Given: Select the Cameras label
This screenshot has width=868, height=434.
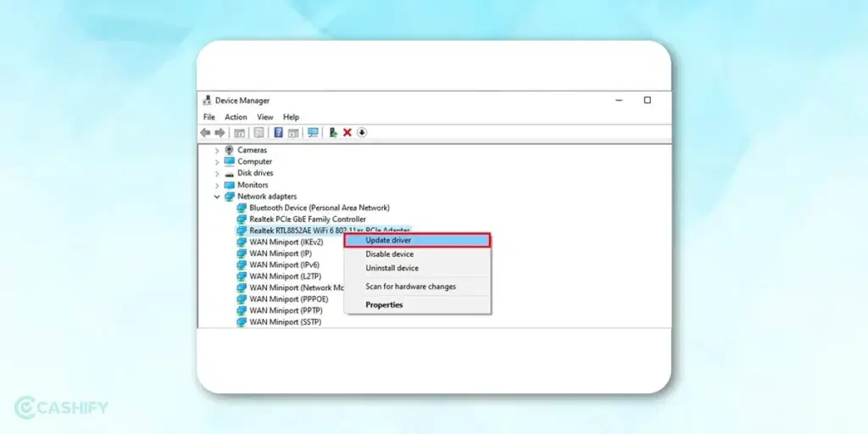Looking at the screenshot, I should pos(253,150).
